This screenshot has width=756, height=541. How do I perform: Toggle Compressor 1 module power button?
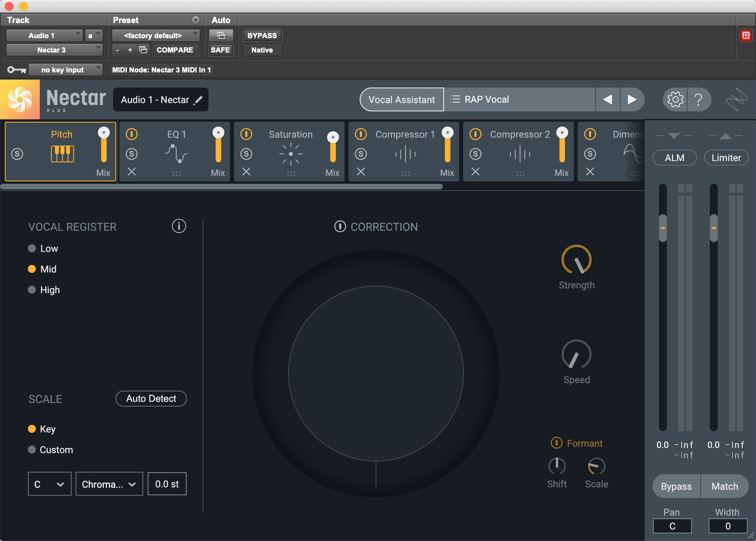click(x=361, y=134)
